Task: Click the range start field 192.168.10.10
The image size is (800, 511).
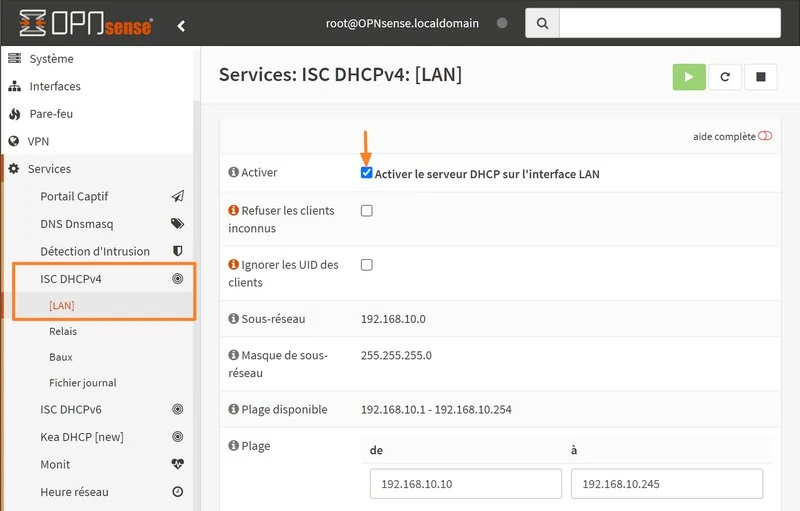Action: pyautogui.click(x=465, y=484)
